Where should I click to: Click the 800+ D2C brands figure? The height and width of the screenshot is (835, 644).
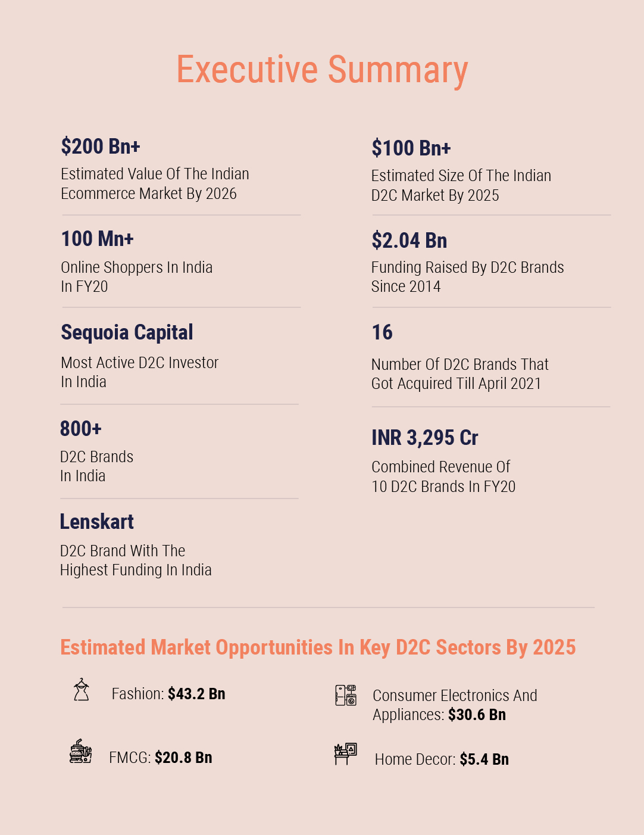[x=81, y=428]
